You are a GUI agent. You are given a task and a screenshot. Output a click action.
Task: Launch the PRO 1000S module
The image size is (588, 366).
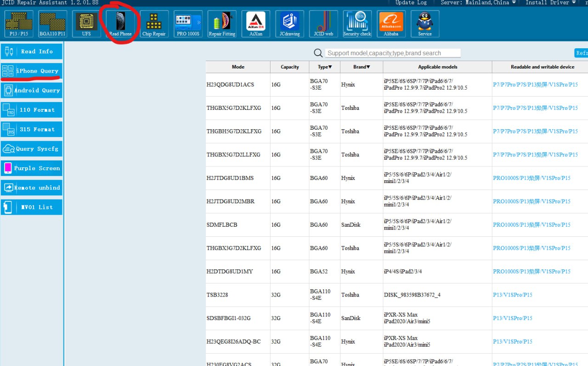coord(188,24)
